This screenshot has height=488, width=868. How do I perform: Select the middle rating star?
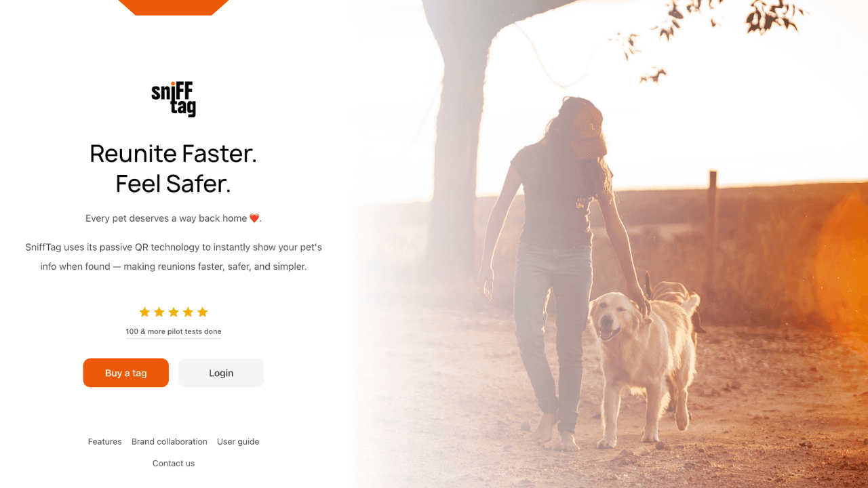click(x=174, y=312)
